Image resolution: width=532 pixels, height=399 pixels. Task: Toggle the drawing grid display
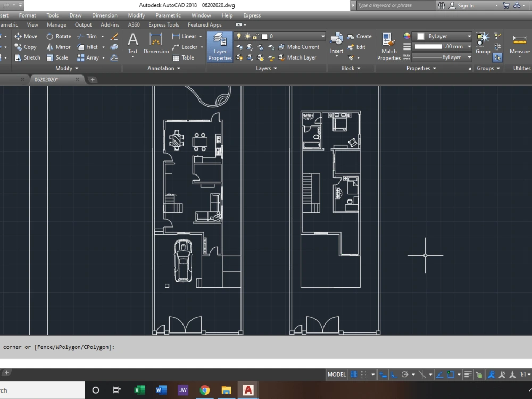pos(354,375)
